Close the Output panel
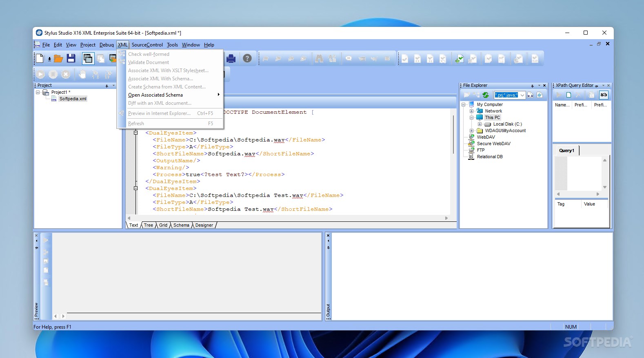This screenshot has width=644, height=358. click(x=328, y=236)
